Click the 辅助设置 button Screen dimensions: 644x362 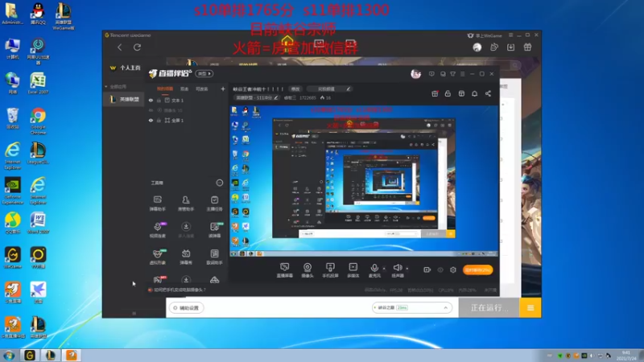click(x=186, y=308)
